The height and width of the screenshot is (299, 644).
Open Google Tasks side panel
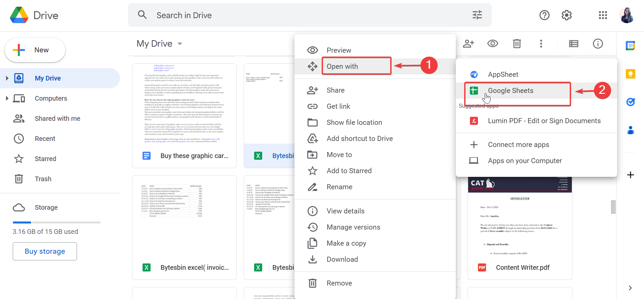[630, 102]
